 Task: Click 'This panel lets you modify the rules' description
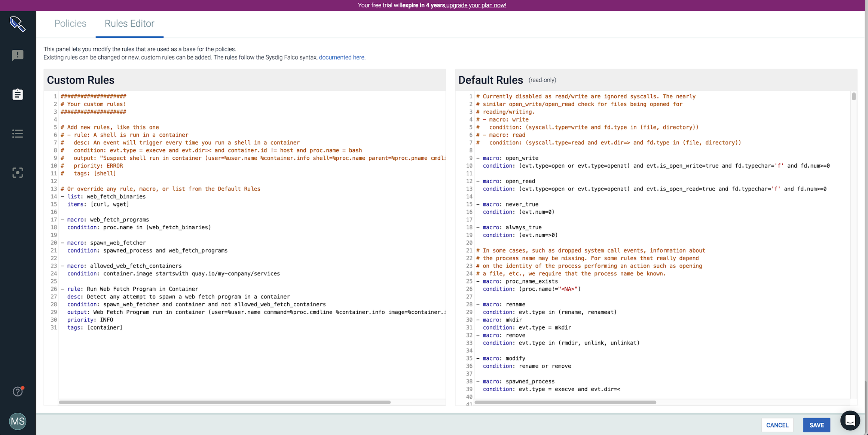point(140,49)
